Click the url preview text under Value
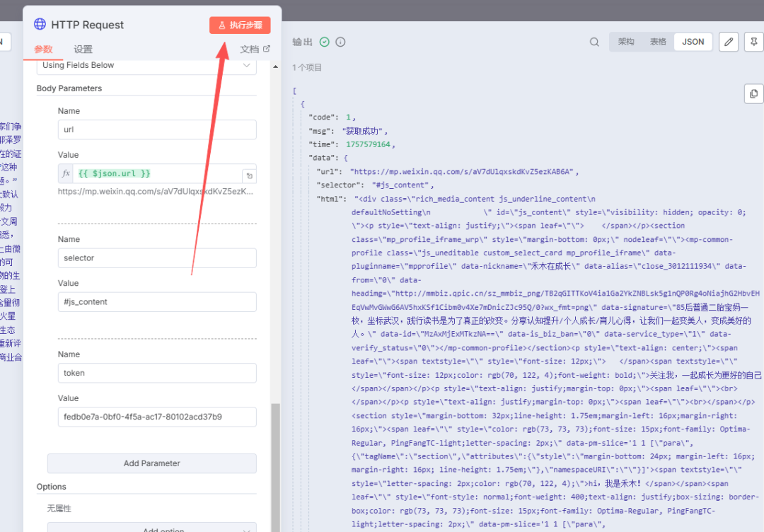Image resolution: width=764 pixels, height=532 pixels. point(156,192)
